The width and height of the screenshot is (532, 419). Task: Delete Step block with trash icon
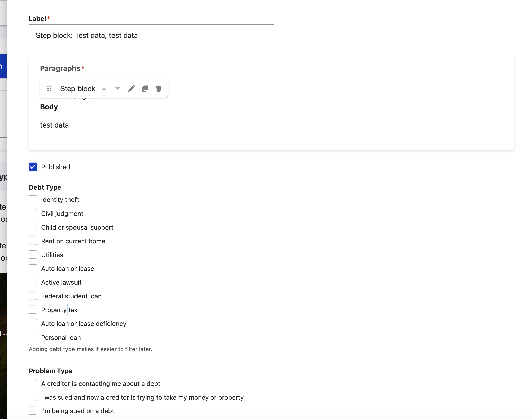coord(159,89)
